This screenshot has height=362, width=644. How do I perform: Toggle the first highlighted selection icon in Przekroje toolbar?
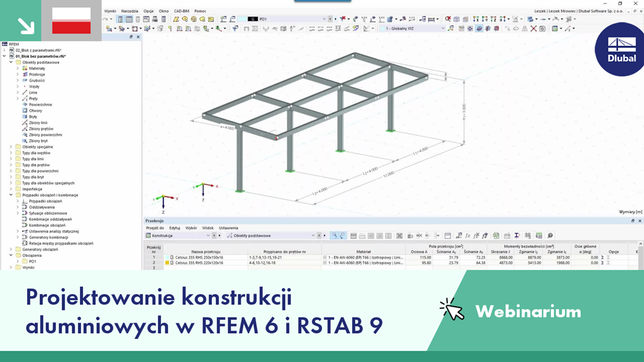click(335, 236)
